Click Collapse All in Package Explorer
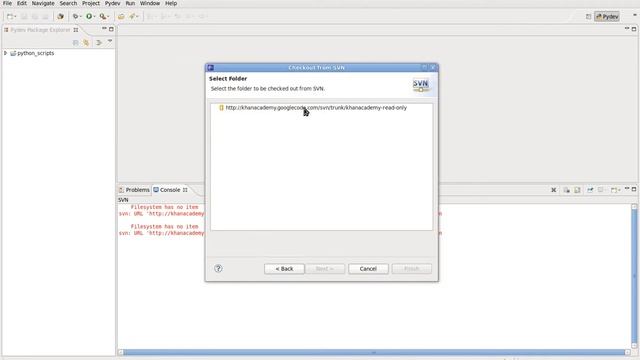640x360 pixels. point(75,42)
